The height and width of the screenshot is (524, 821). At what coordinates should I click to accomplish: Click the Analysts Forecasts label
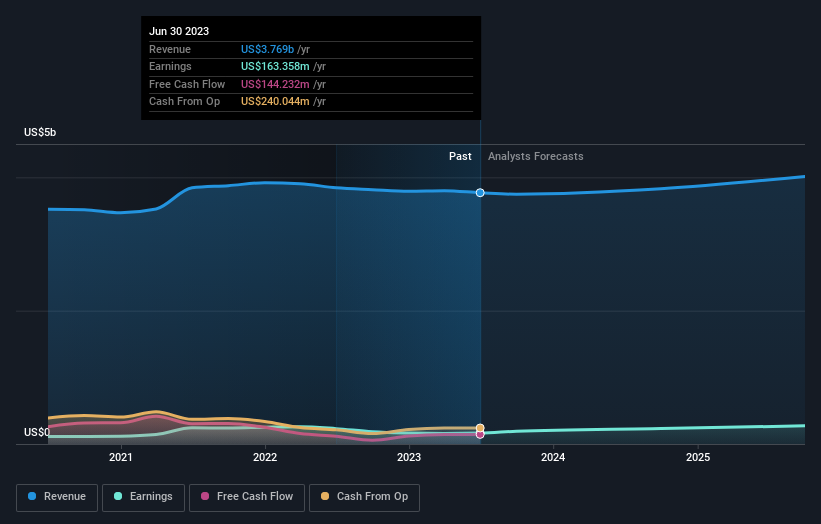pos(536,156)
